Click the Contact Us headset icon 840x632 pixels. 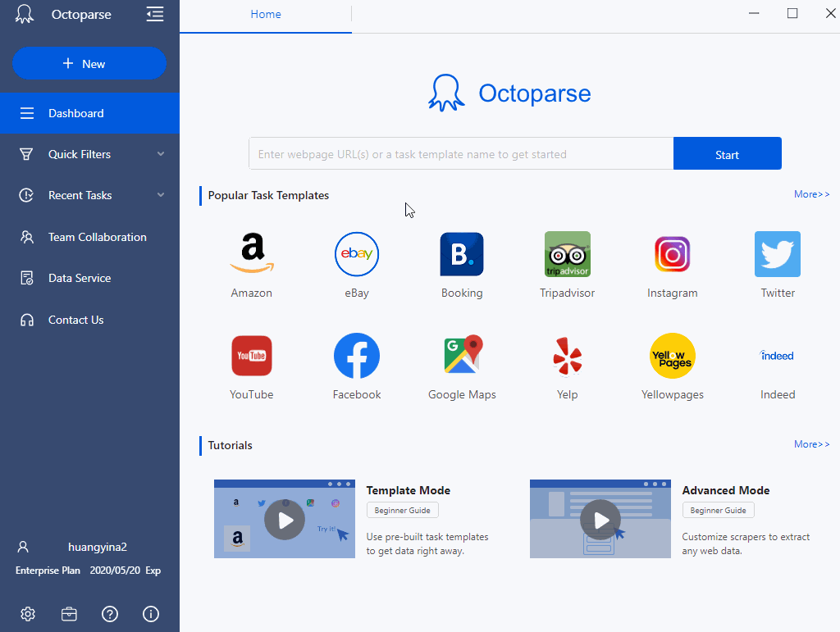27,320
